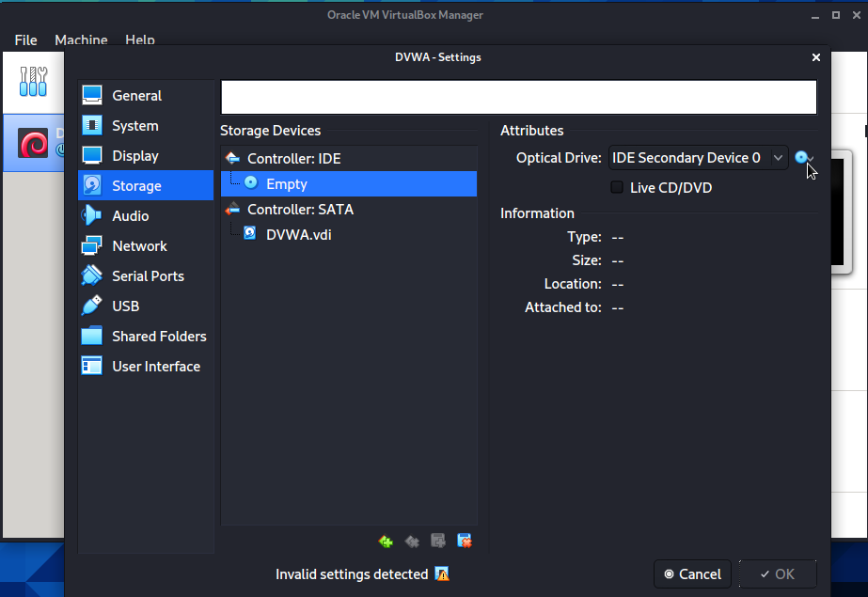The image size is (868, 597).
Task: Click the Shared Folders folder icon
Action: coord(92,336)
